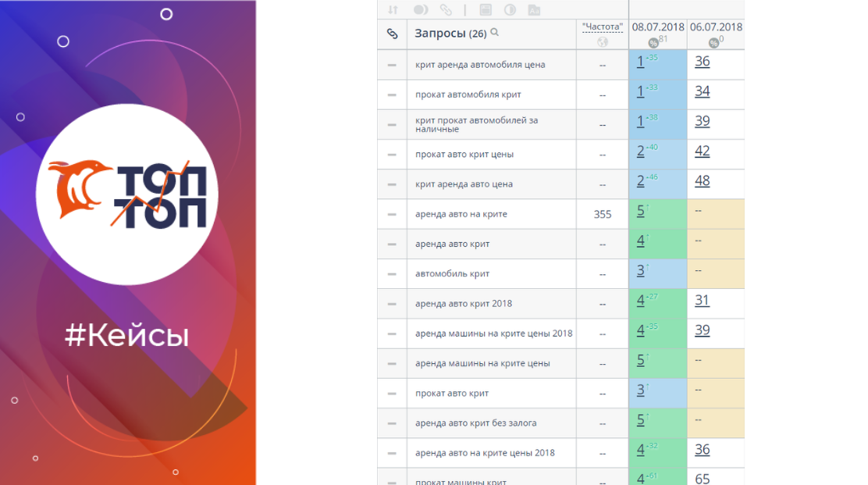Click the #Кейсы hashtag text

coord(126,336)
